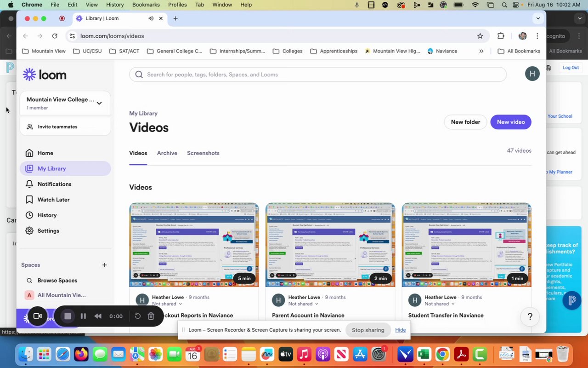
Task: Open Student Transfer in Naviance thumbnail
Action: click(x=467, y=245)
